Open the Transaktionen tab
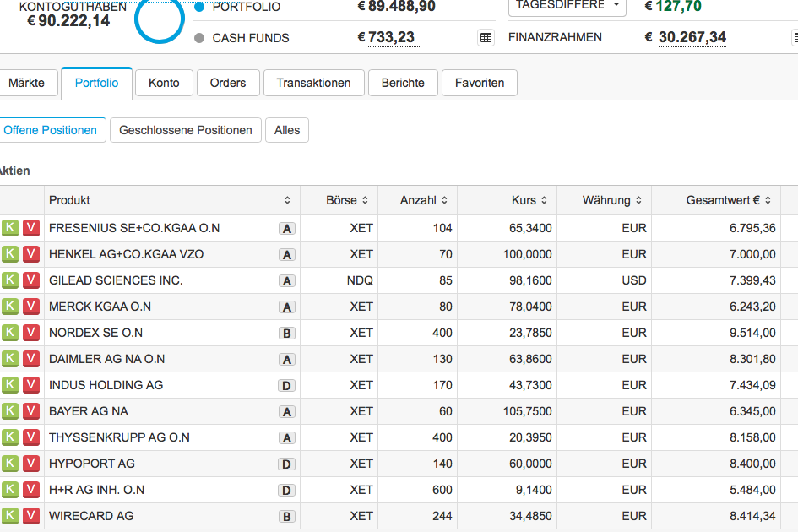The height and width of the screenshot is (532, 798). coord(313,83)
